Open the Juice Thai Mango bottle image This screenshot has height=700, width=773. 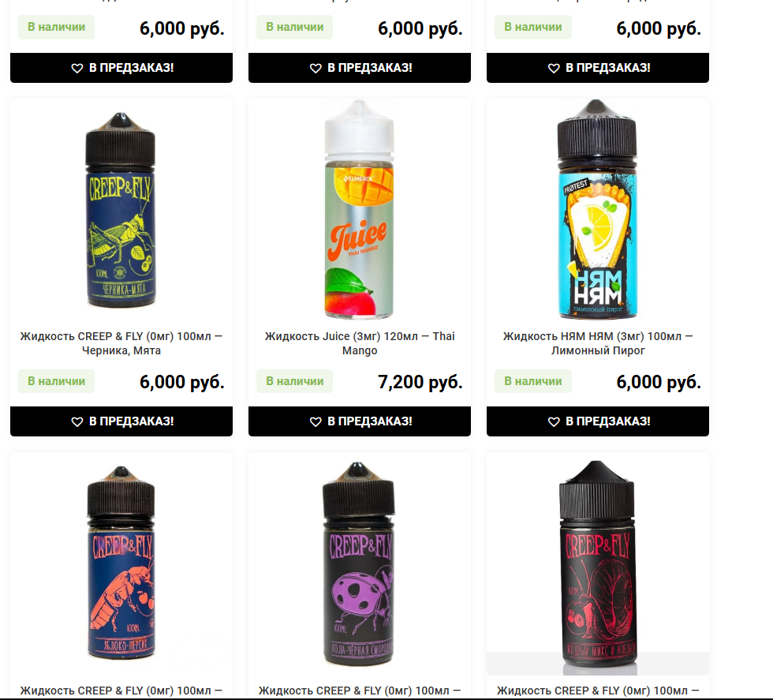[x=360, y=209]
